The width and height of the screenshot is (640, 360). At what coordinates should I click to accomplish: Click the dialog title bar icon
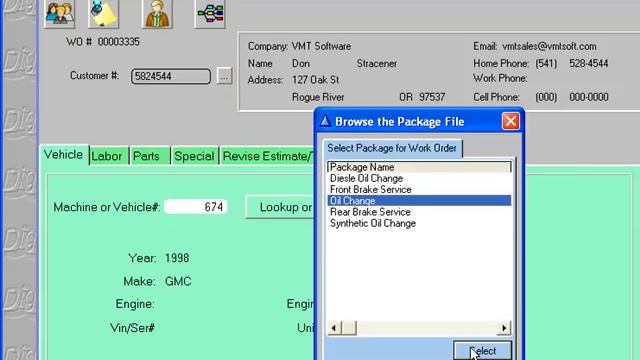click(x=325, y=121)
